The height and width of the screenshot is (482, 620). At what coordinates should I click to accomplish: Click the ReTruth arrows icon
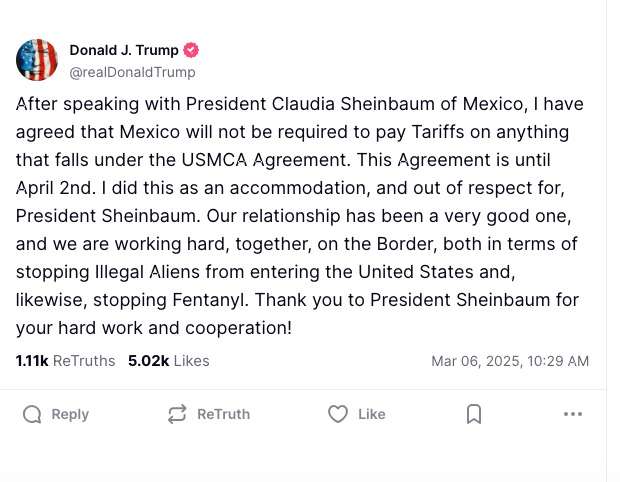pos(177,414)
